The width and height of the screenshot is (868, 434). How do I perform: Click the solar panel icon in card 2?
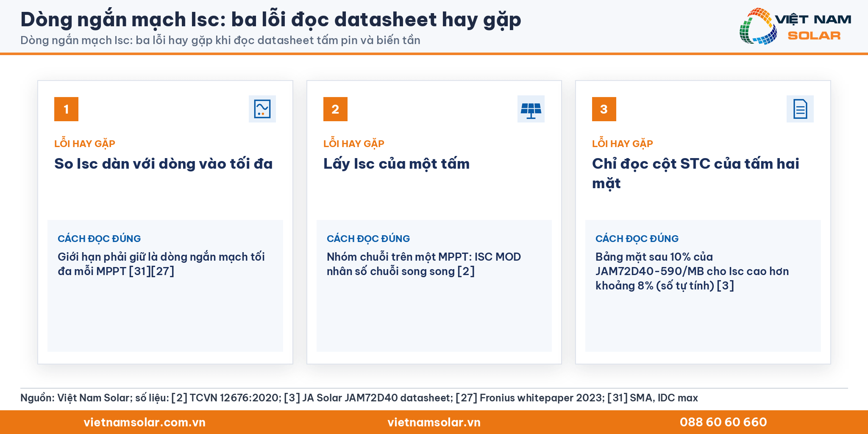pyautogui.click(x=531, y=109)
